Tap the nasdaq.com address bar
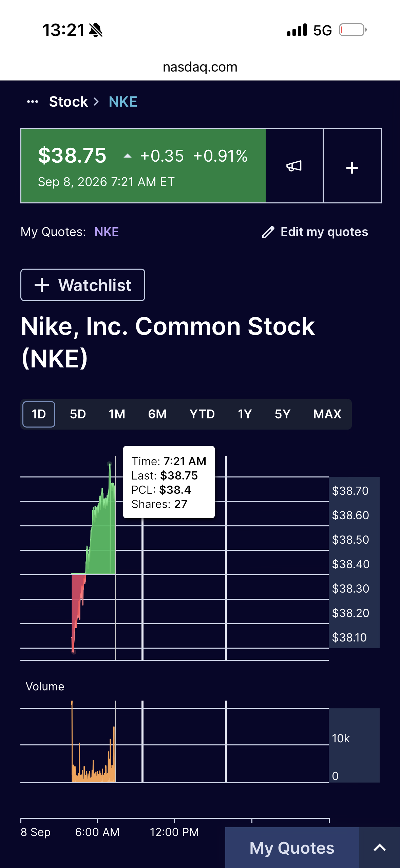400x868 pixels. 200,67
